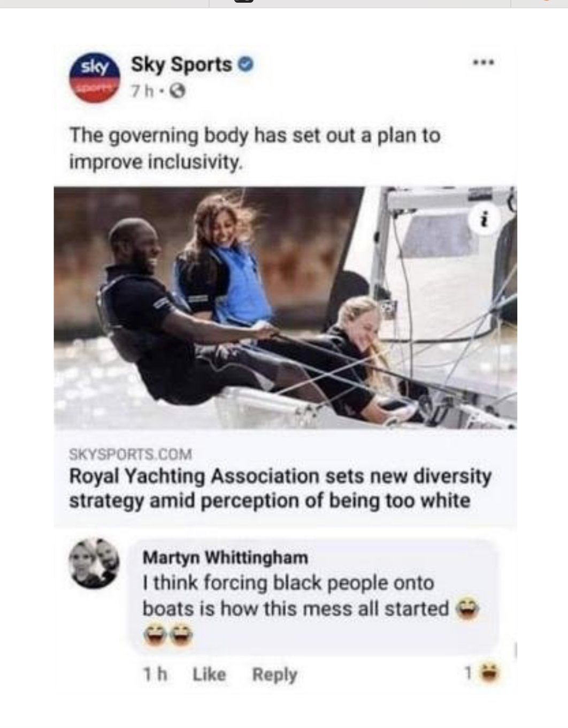
Task: Select the post caption about inclusivity
Action: point(255,148)
